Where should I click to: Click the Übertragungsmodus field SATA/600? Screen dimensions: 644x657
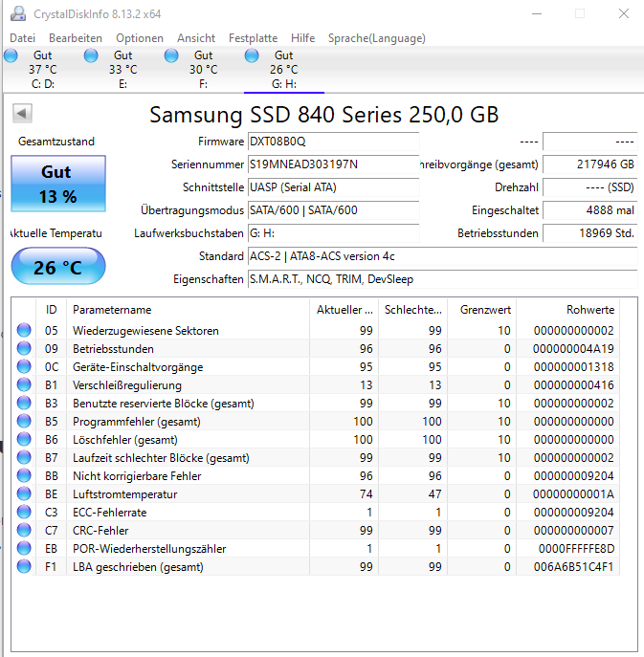[x=333, y=210]
